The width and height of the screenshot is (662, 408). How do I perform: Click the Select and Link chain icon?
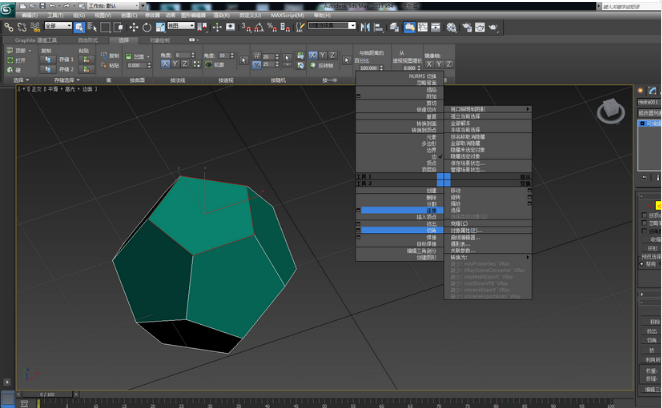tap(8, 27)
